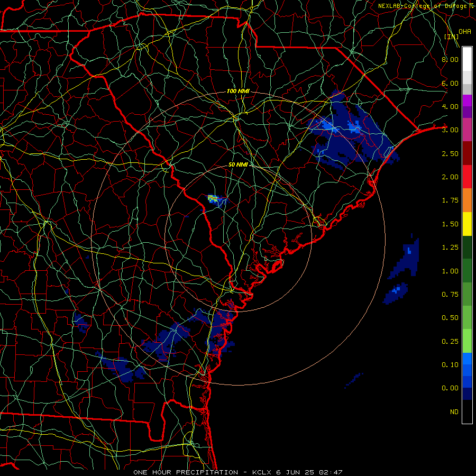
Task: Click the OHA product label
Action: (x=465, y=32)
